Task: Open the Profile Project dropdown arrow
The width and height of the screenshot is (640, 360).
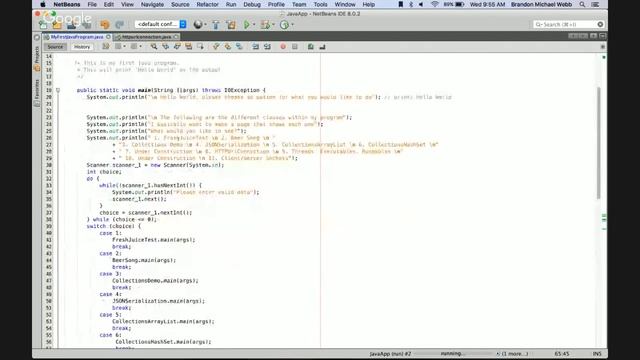Action: (x=292, y=24)
